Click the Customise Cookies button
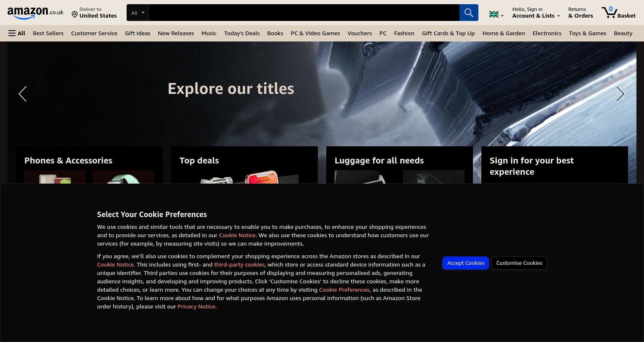The image size is (644, 342). (519, 263)
